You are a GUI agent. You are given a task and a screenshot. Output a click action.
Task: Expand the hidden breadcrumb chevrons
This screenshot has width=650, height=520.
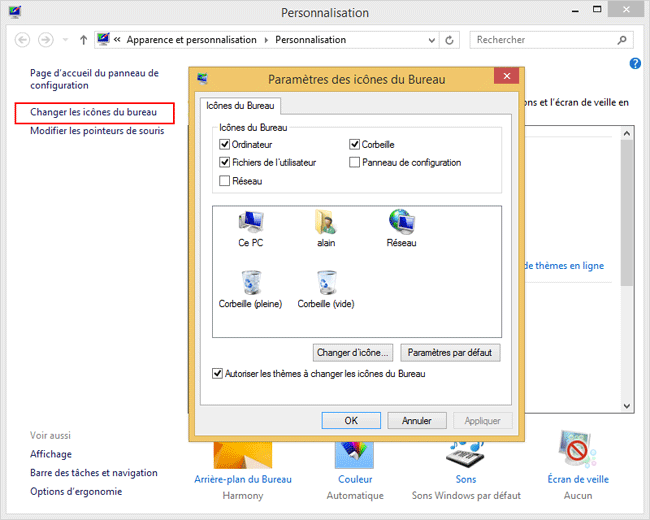tap(117, 40)
